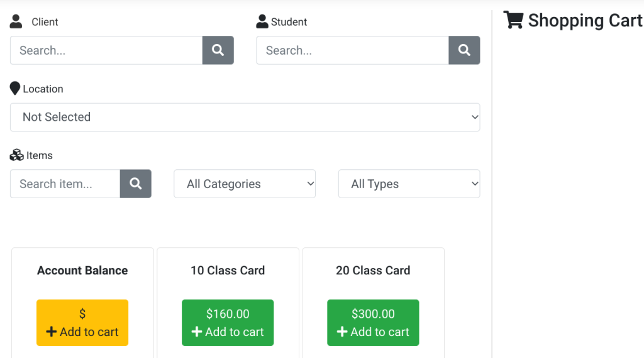This screenshot has width=644, height=358.
Task: Click the Items boxes icon
Action: point(16,155)
